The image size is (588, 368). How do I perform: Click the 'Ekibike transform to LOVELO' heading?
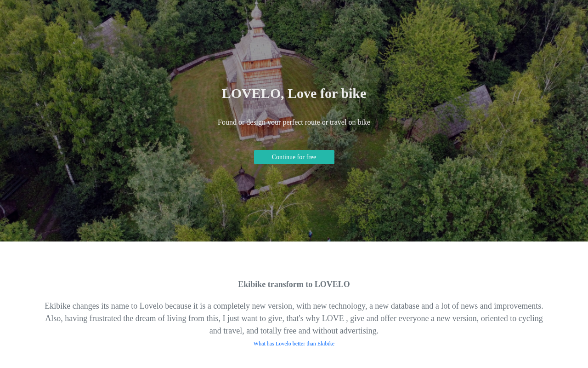tap(294, 284)
